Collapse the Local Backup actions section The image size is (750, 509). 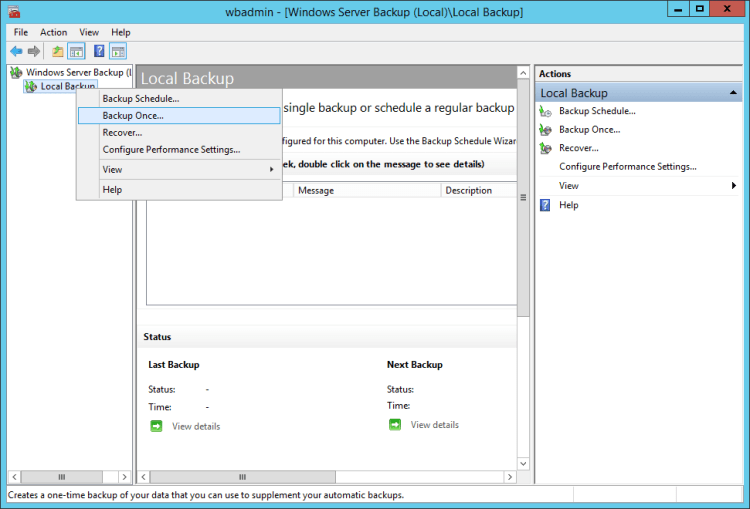733,92
